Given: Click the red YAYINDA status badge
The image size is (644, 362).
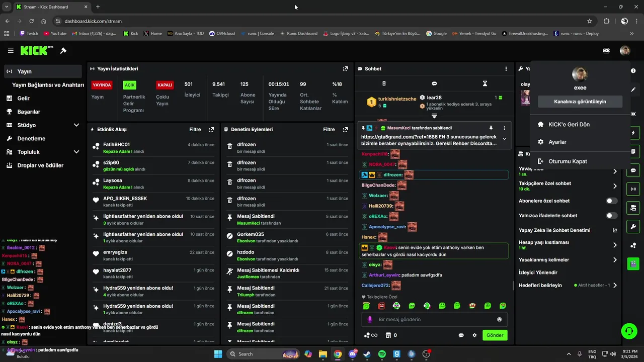Looking at the screenshot, I should click(101, 85).
